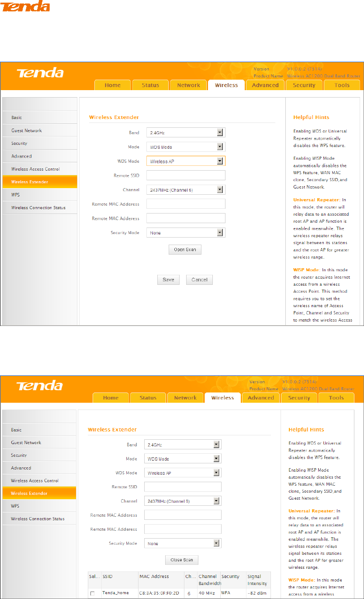Image resolution: width=364 pixels, height=599 pixels.
Task: Open the Channel dropdown in the lower screenshot
Action: point(183,501)
